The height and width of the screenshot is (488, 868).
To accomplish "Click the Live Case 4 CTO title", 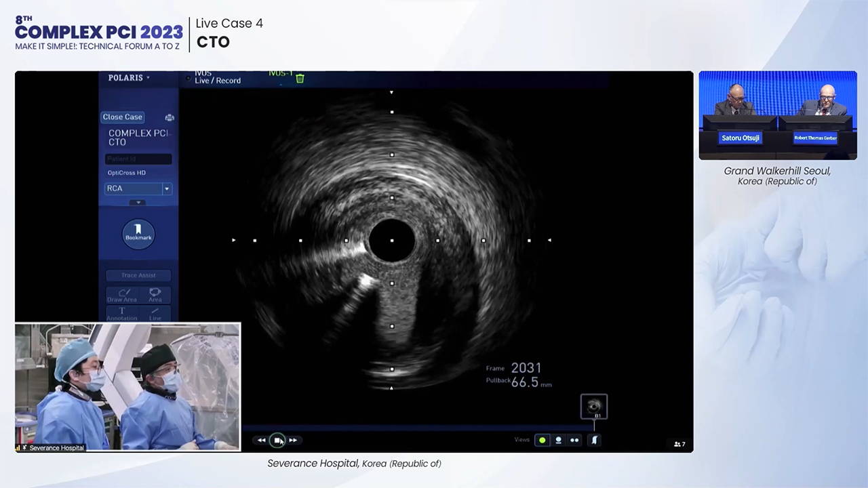I will coord(229,33).
